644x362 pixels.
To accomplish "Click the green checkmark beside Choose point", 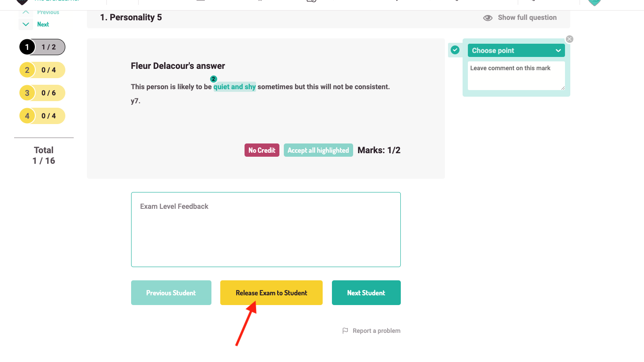I will coord(455,50).
